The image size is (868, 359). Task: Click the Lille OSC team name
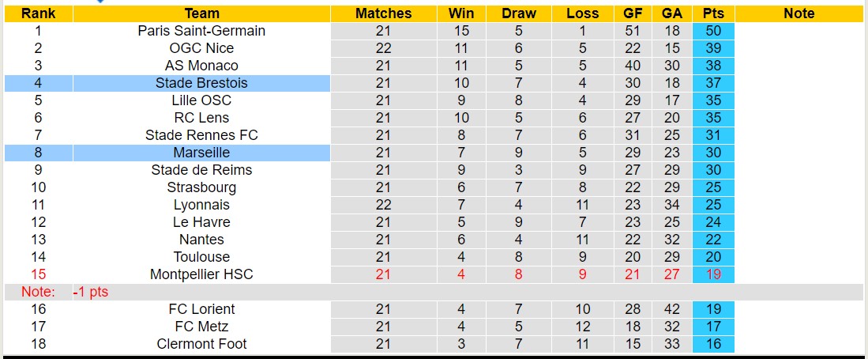point(201,100)
